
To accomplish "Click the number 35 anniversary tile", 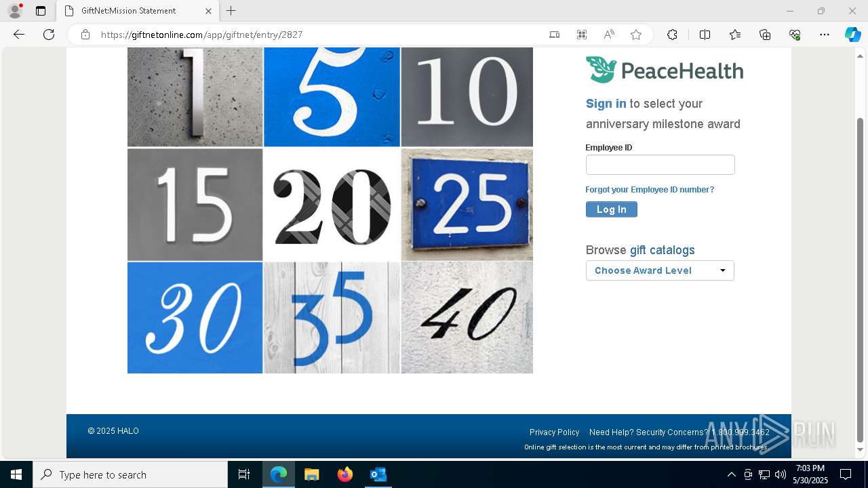I will pos(332,318).
